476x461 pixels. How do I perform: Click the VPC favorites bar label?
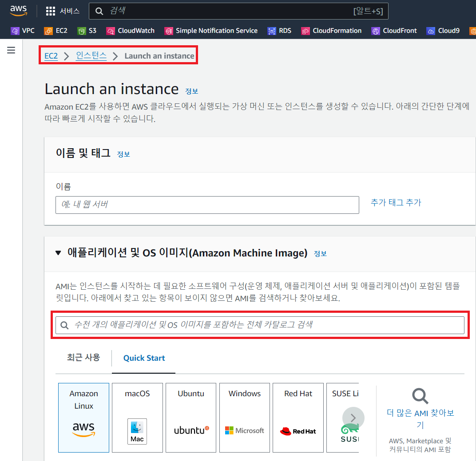pos(28,31)
